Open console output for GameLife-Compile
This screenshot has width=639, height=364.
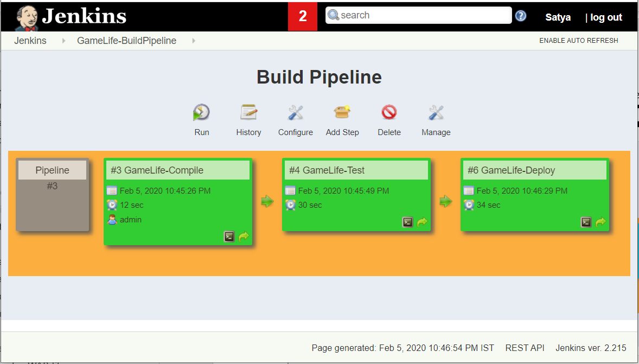click(229, 237)
